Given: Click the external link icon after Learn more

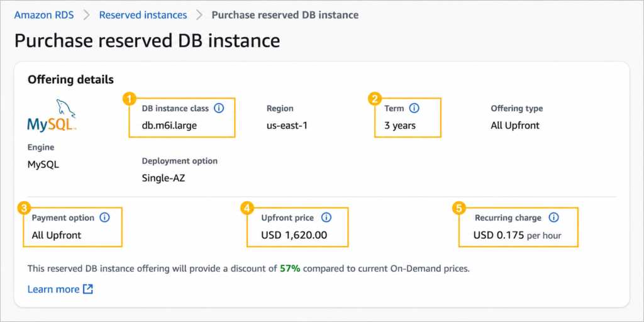Looking at the screenshot, I should tap(88, 289).
